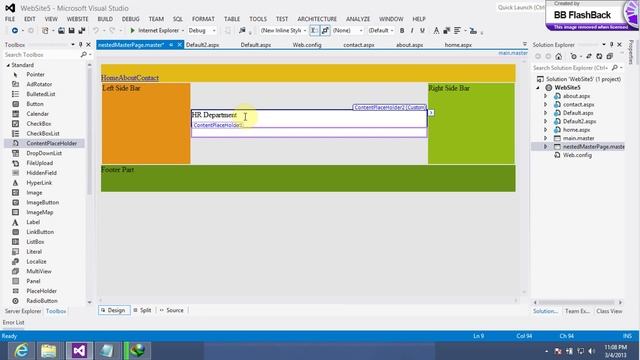Viewport: 640px width, 360px height.
Task: Click the HomeAboutContact link in the header
Action: coord(130,78)
